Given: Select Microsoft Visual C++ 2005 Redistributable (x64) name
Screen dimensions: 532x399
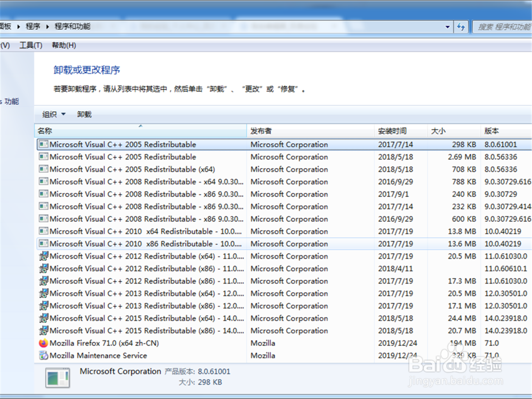Looking at the screenshot, I should (x=132, y=169).
